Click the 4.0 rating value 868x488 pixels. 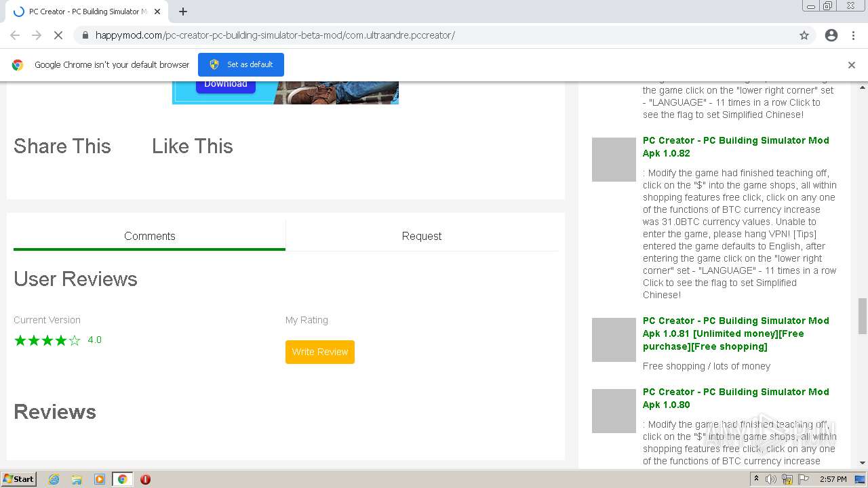coord(95,340)
